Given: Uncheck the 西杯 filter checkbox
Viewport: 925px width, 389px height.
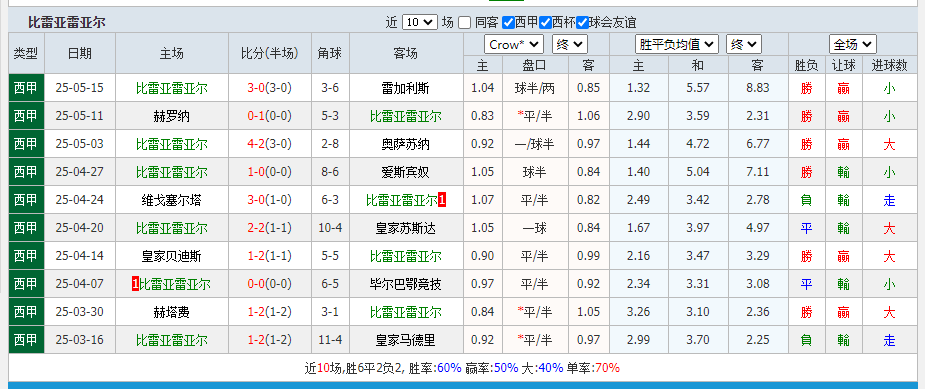Looking at the screenshot, I should (x=545, y=22).
